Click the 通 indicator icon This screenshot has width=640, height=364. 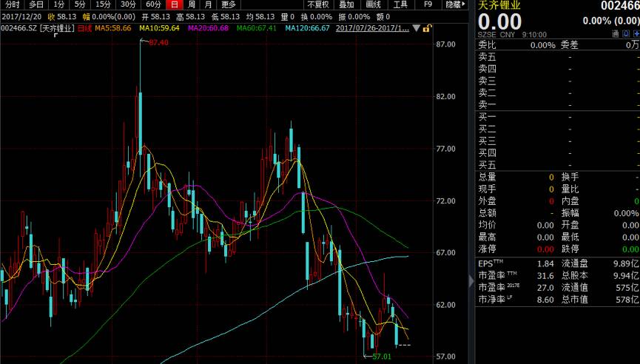point(615,34)
